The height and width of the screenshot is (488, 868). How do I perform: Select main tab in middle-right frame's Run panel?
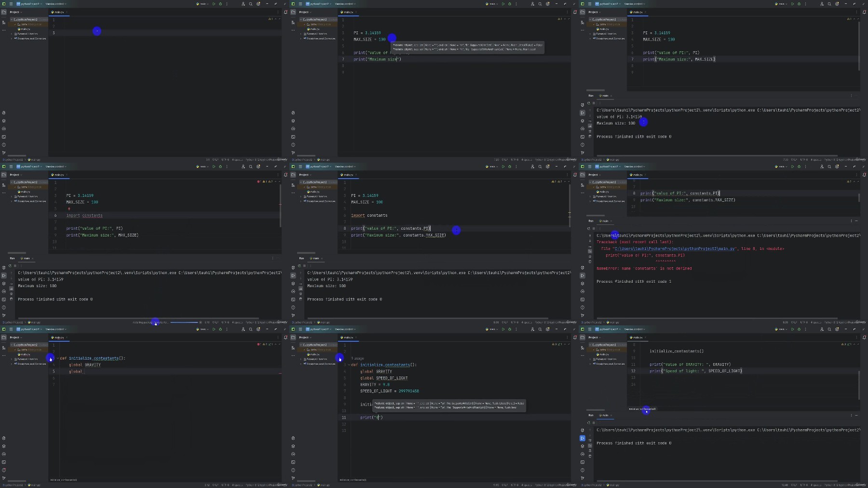coord(604,221)
